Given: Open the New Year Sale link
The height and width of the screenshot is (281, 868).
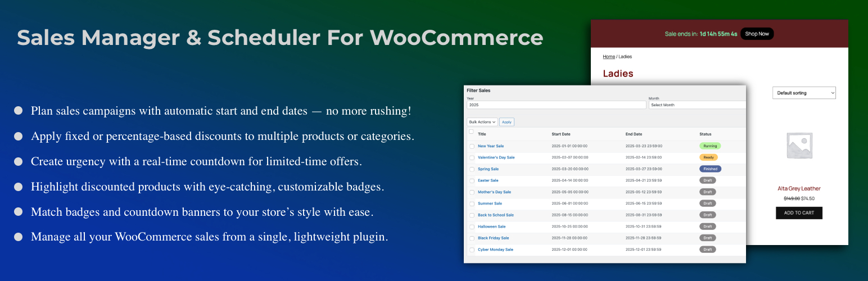Looking at the screenshot, I should [x=491, y=146].
